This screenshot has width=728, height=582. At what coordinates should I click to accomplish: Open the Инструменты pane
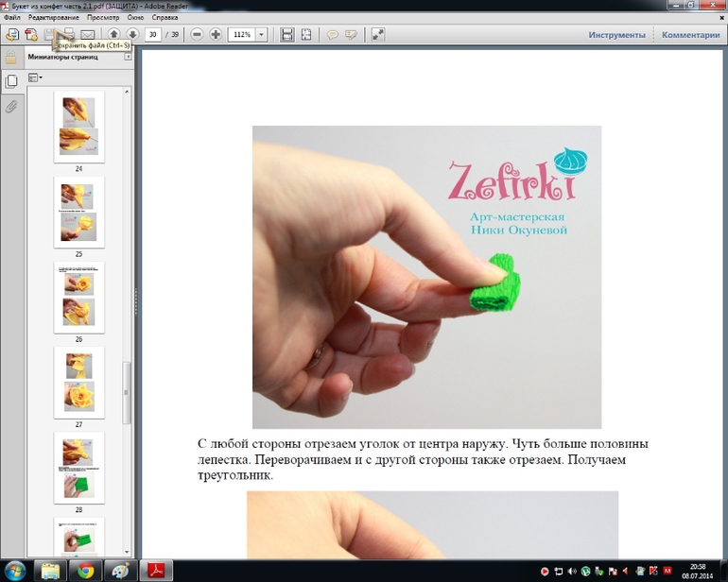616,35
